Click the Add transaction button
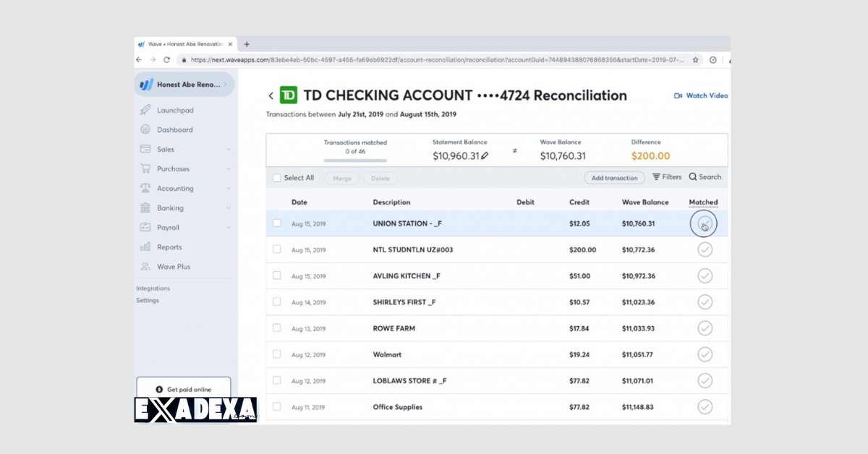Image resolution: width=868 pixels, height=454 pixels. 614,177
